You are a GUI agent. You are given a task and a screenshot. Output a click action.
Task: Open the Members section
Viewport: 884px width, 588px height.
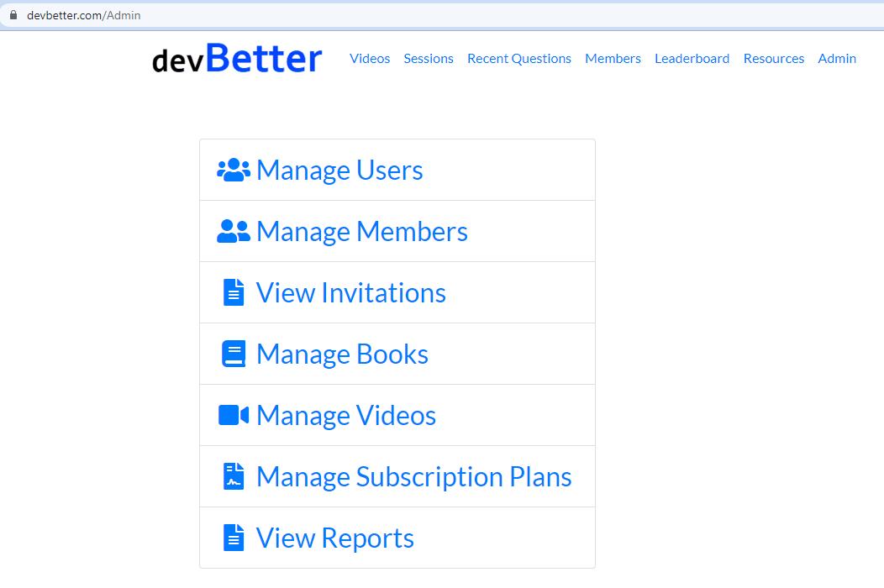pyautogui.click(x=613, y=58)
